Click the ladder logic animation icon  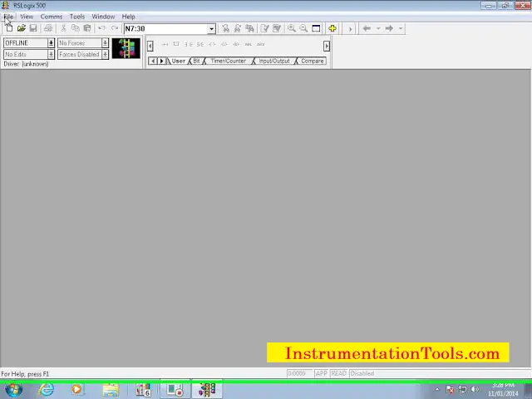(x=126, y=48)
